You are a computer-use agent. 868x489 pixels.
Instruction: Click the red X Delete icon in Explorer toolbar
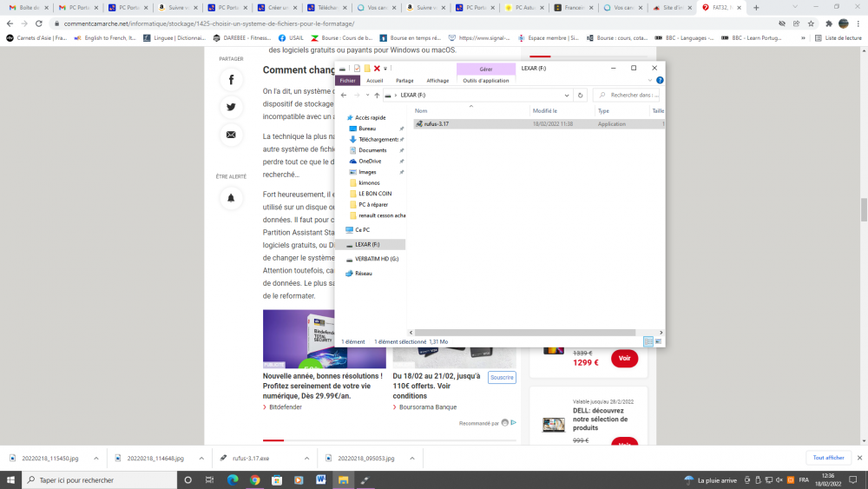click(377, 68)
